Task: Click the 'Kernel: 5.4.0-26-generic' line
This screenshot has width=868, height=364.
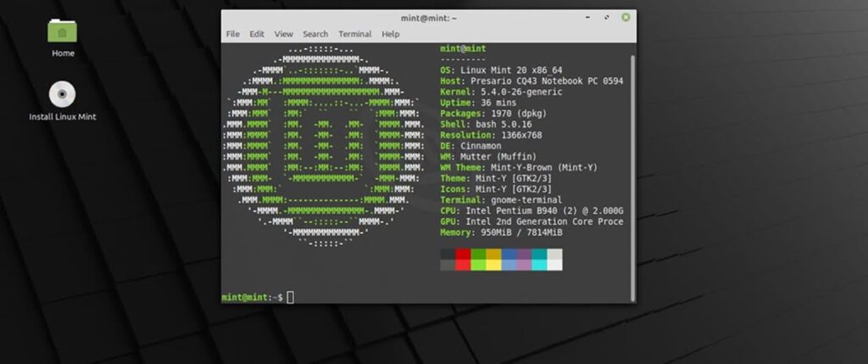Action: tap(501, 92)
